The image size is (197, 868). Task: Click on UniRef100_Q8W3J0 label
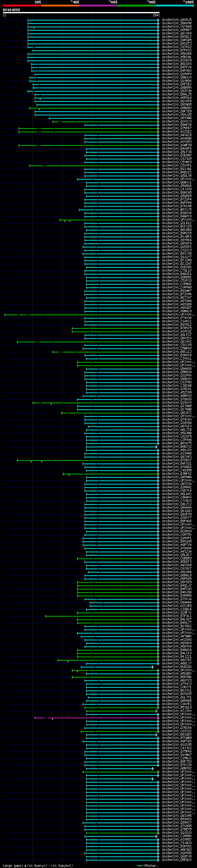point(177,78)
